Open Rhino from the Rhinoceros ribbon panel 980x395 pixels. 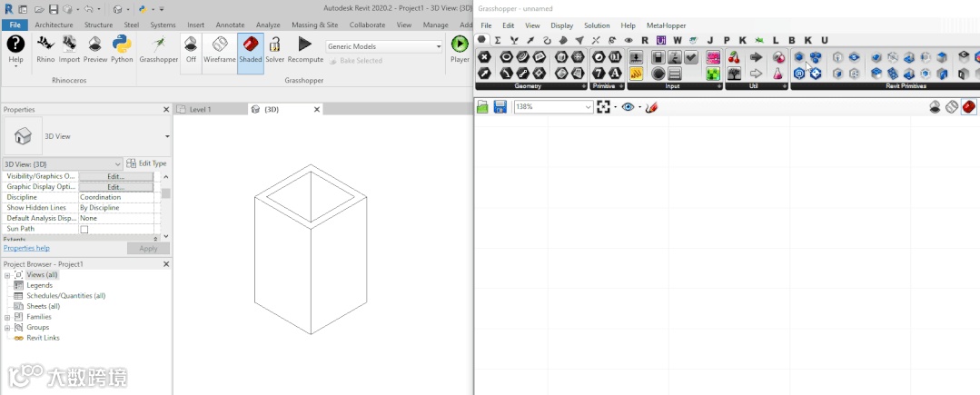45,49
